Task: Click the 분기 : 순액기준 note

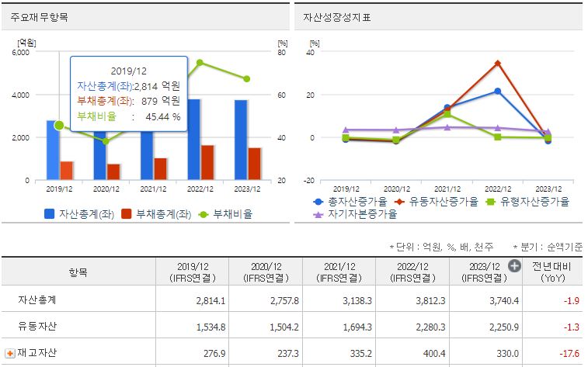Action: click(548, 247)
